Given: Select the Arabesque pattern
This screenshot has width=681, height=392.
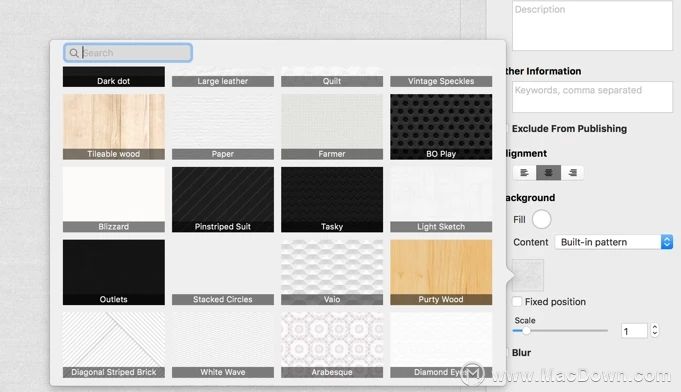Looking at the screenshot, I should click(x=332, y=345).
